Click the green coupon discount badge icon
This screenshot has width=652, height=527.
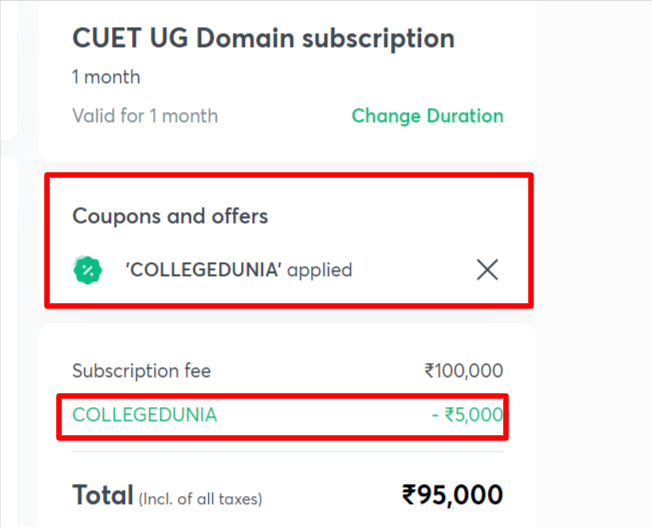click(88, 269)
